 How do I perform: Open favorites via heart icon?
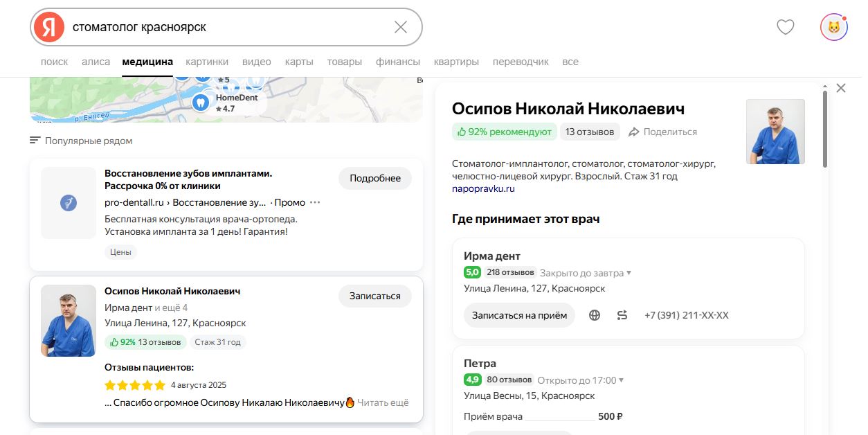tap(785, 27)
